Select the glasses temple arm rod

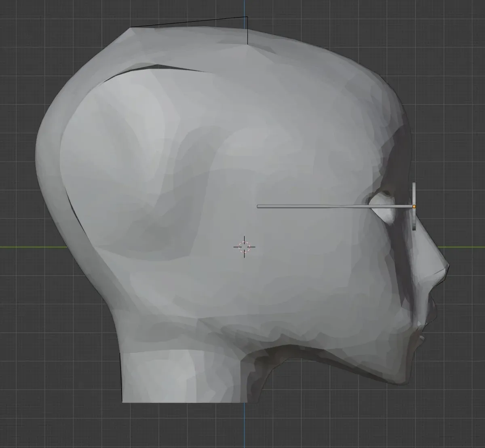(x=335, y=207)
